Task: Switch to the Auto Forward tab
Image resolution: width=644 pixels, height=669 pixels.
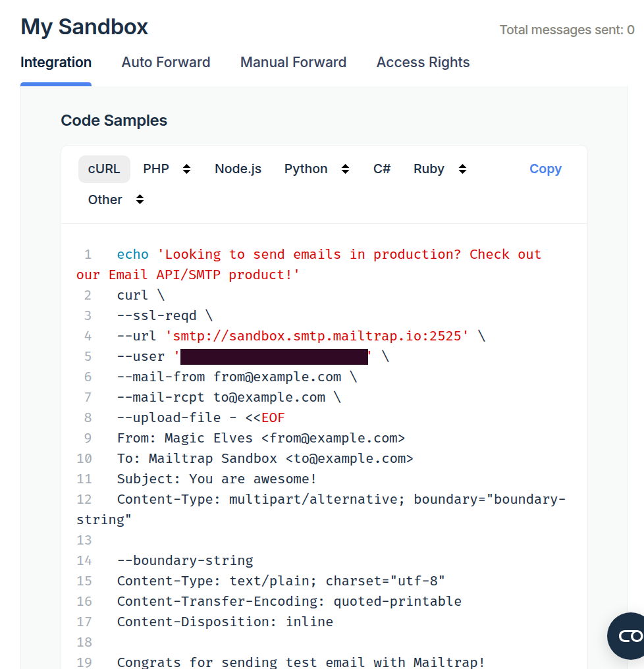Action: 166,62
